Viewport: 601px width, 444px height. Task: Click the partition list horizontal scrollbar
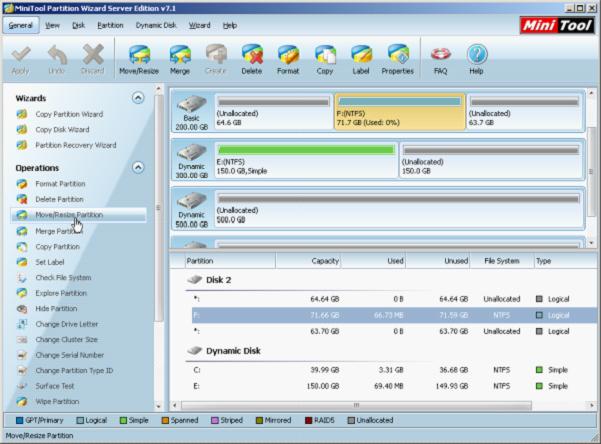click(356, 405)
